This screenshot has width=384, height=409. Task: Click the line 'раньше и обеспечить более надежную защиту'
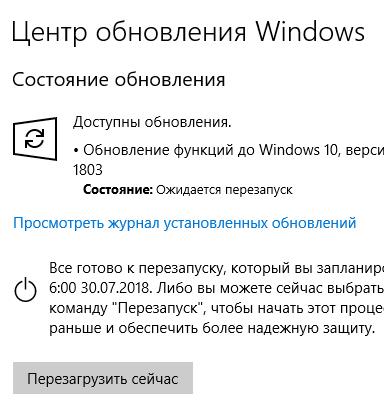click(x=212, y=328)
